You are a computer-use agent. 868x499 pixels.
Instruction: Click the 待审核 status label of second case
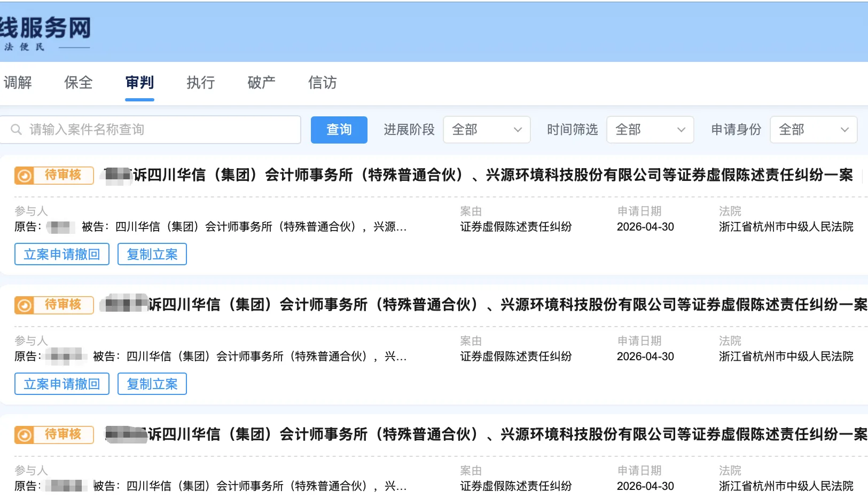[x=63, y=305]
